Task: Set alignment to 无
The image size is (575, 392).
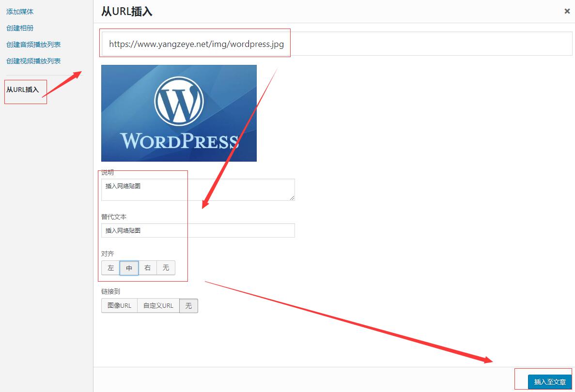Action: tap(166, 268)
